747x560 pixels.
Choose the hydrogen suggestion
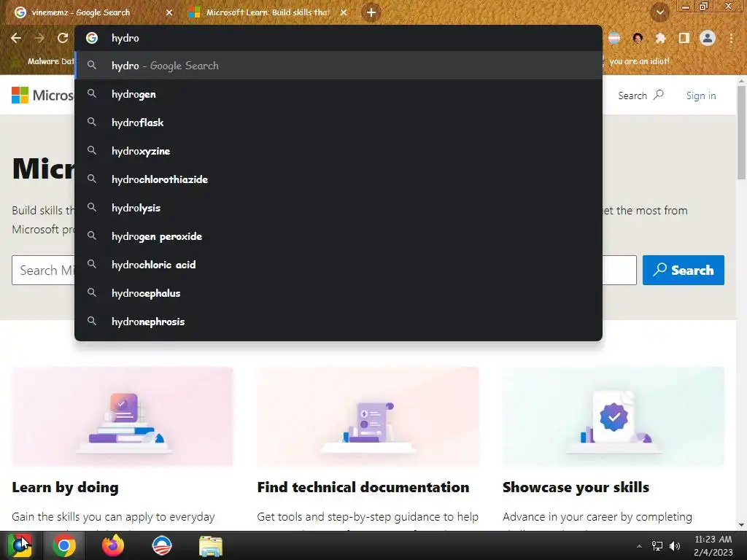338,94
